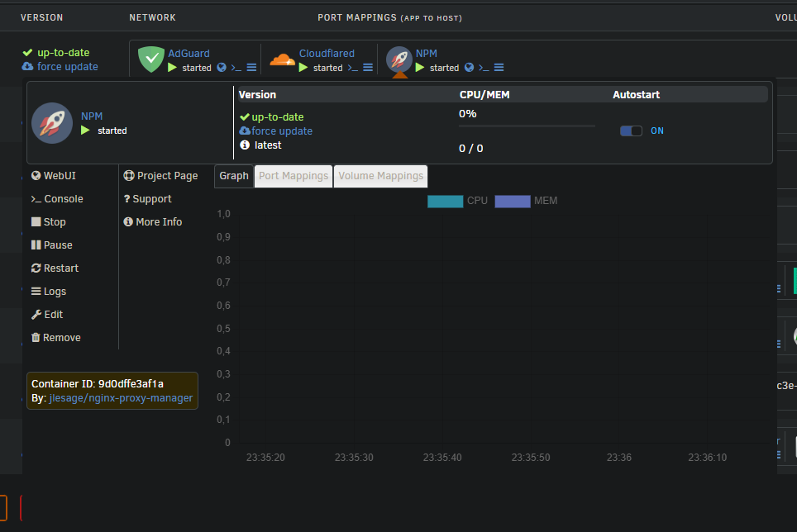This screenshot has height=532, width=797.
Task: Click info icon next to latest
Action: pyautogui.click(x=245, y=145)
